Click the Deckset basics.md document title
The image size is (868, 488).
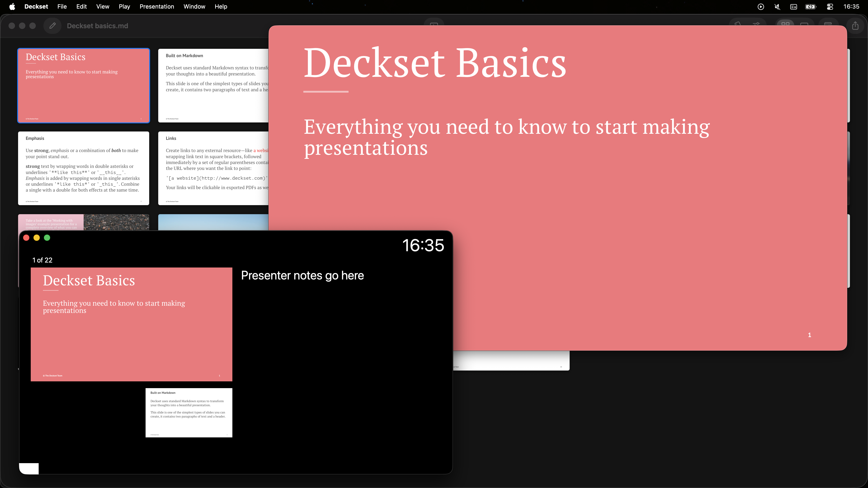[x=97, y=26]
